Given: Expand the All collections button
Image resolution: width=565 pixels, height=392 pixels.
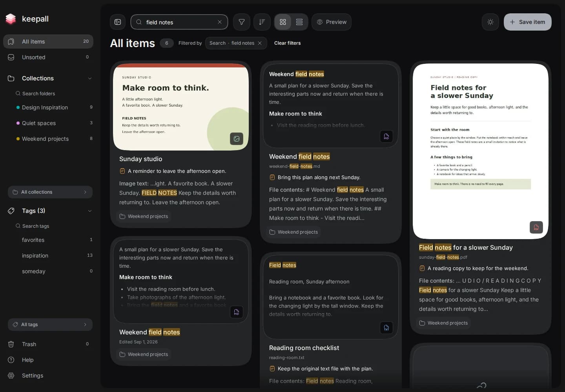Looking at the screenshot, I should (x=50, y=192).
